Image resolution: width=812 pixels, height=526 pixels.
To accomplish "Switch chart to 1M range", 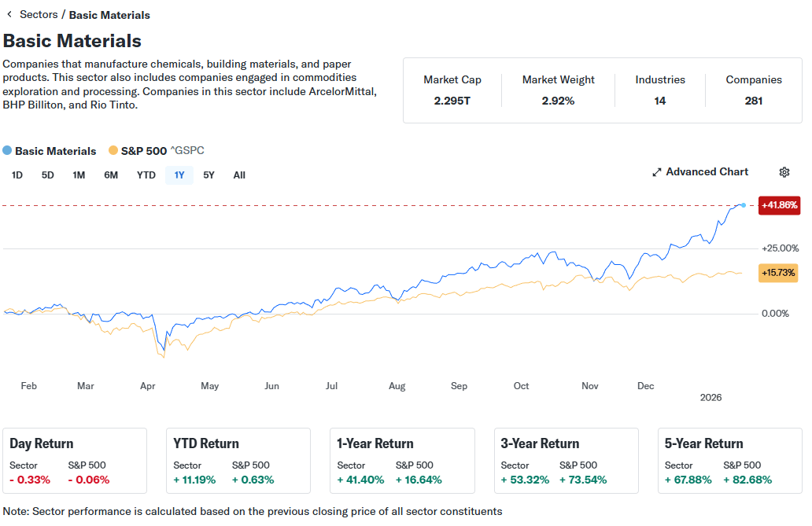I will (79, 175).
